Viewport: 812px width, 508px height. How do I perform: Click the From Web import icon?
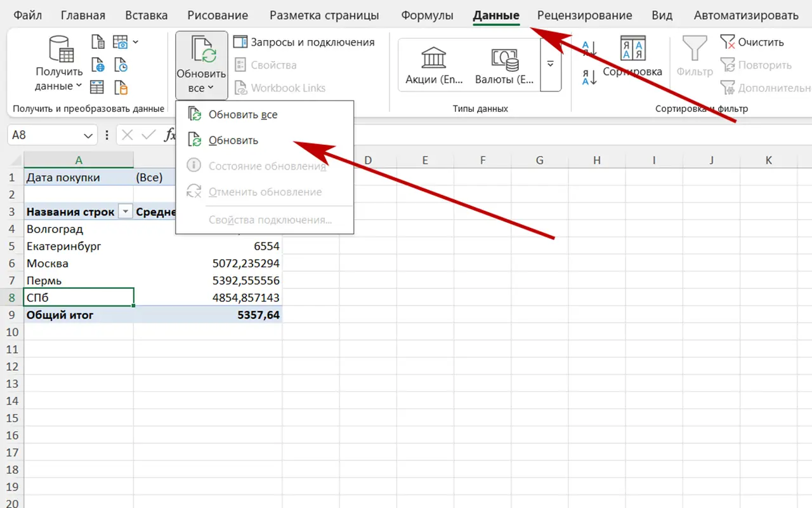pos(98,65)
